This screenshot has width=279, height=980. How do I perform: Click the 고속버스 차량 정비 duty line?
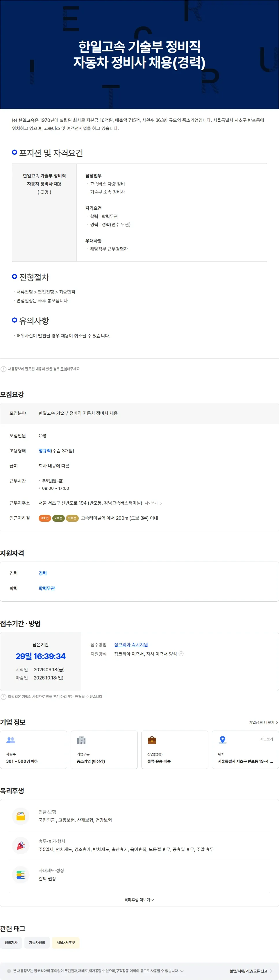(x=107, y=184)
